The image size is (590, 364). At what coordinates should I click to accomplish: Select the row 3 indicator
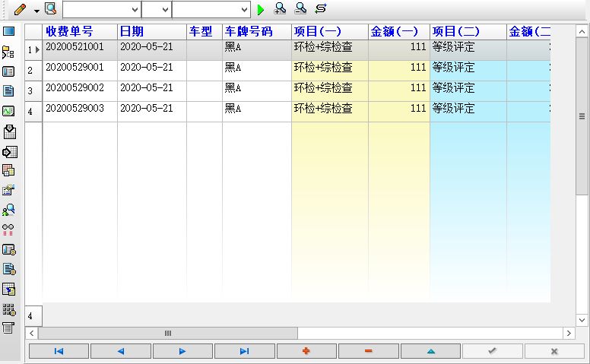[x=33, y=91]
